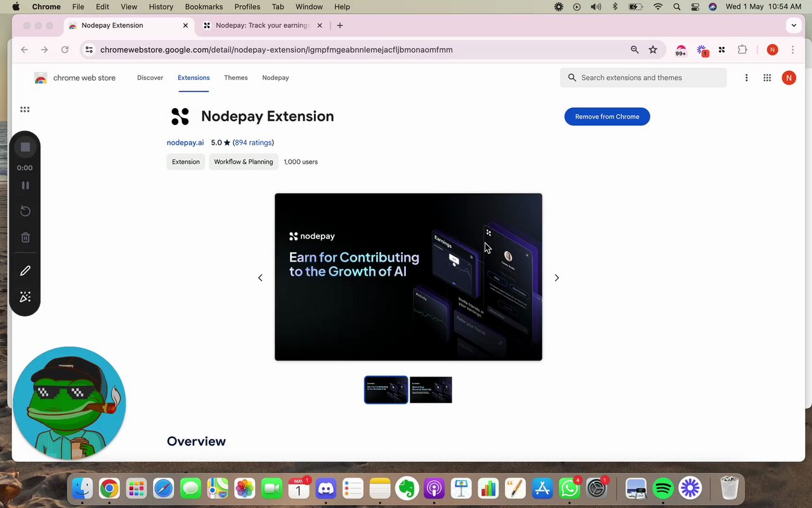The width and height of the screenshot is (812, 508).
Task: Go back with the browser back arrow
Action: (x=24, y=50)
